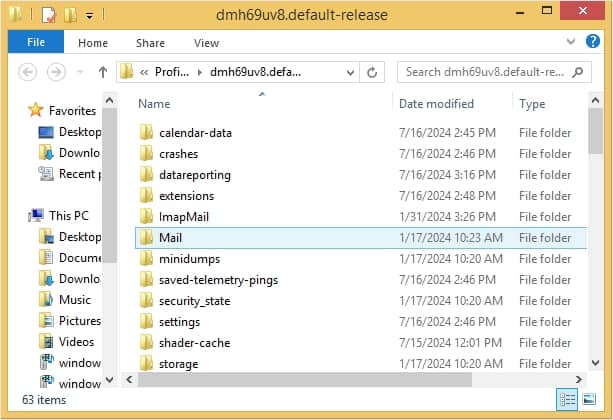613x420 pixels.
Task: Open Downloads under Favorites
Action: coord(70,153)
